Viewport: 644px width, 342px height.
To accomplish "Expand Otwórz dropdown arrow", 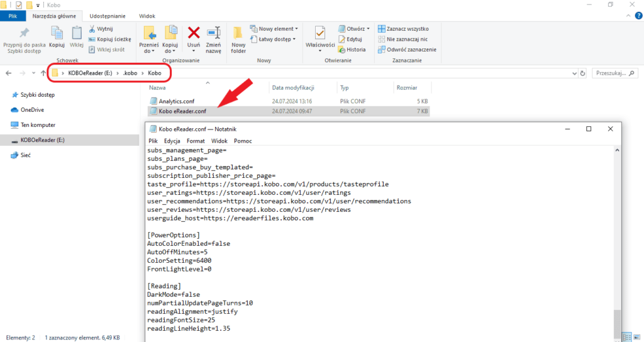I will (368, 29).
